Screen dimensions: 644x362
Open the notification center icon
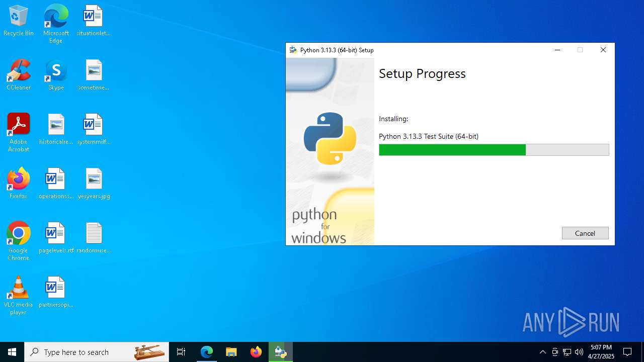(628, 352)
